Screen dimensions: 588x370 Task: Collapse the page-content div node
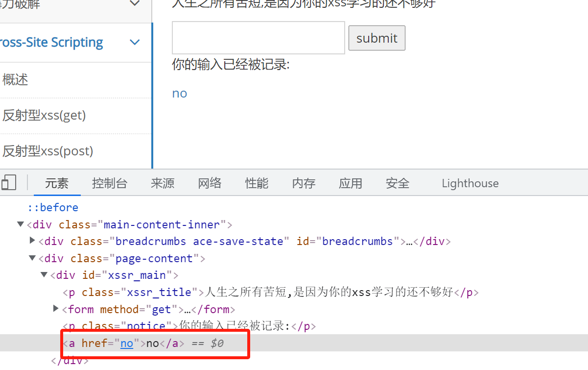[32, 258]
